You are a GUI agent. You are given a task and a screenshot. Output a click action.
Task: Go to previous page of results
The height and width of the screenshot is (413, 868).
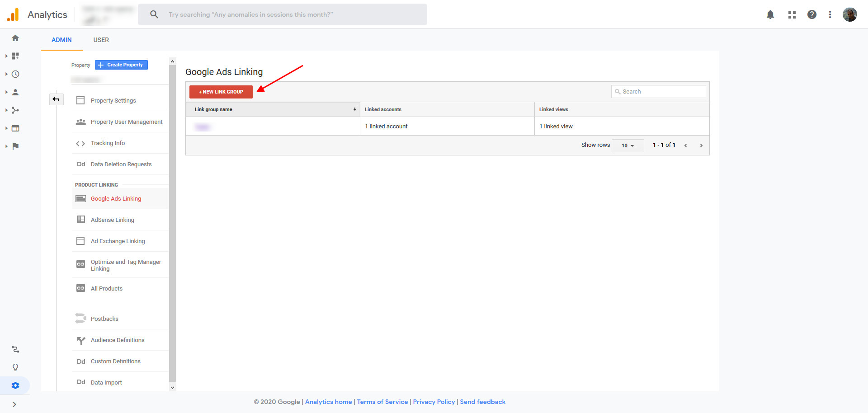coord(686,145)
